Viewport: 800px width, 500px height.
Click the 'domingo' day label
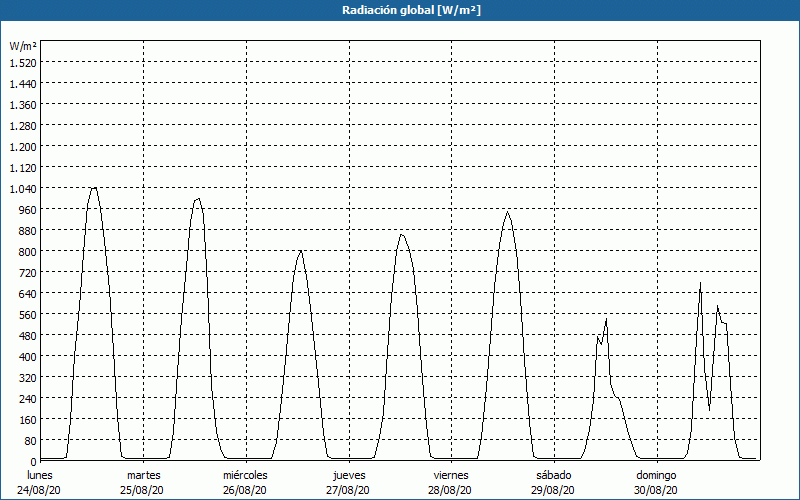click(x=656, y=475)
